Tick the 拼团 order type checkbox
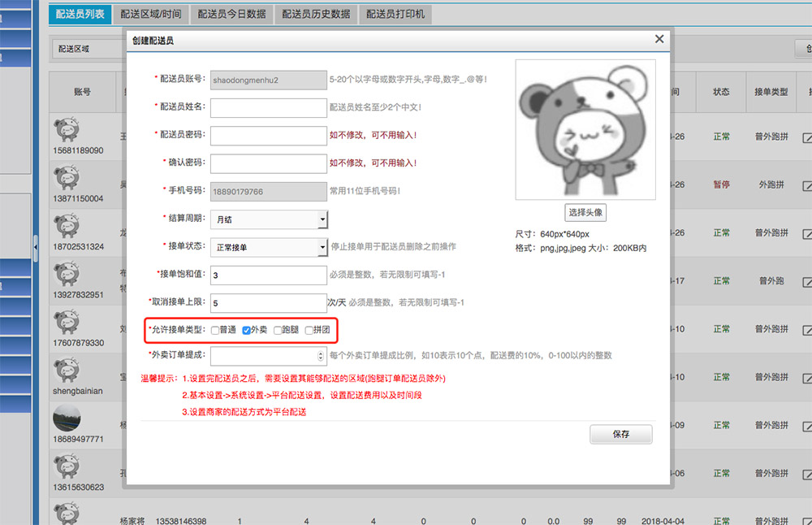The width and height of the screenshot is (812, 525). tap(309, 330)
